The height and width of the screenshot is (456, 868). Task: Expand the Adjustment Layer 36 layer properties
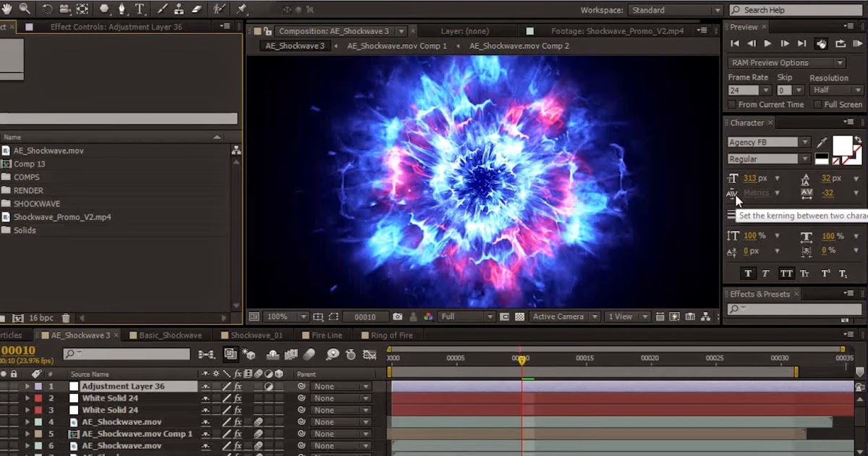(28, 387)
